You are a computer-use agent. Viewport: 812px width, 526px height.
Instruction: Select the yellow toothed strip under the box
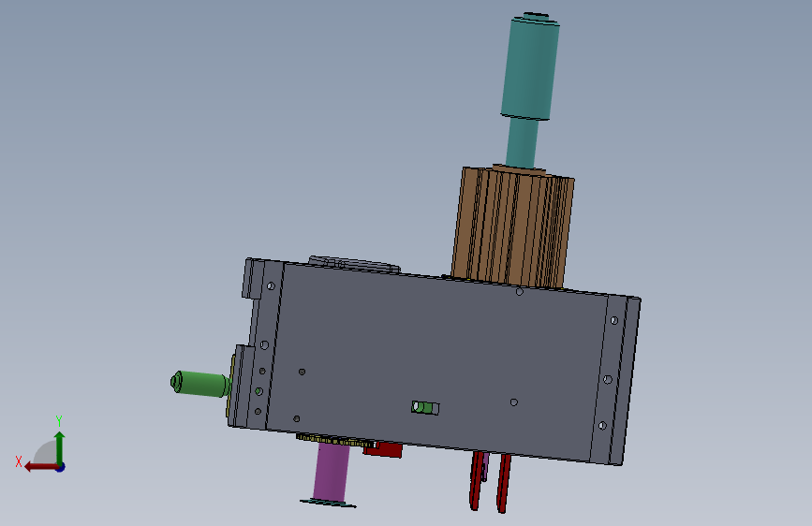tap(336, 441)
